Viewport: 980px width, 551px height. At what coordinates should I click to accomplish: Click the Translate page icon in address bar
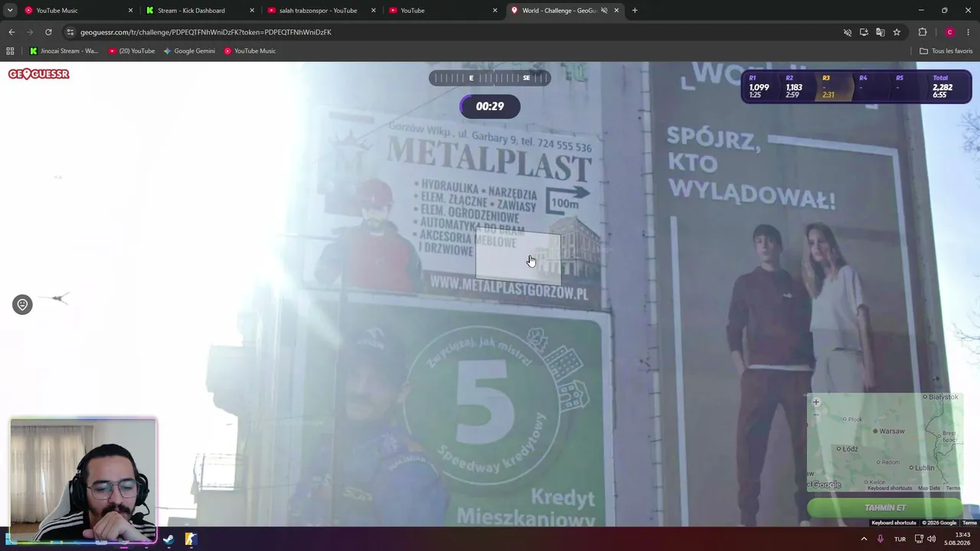tap(880, 32)
